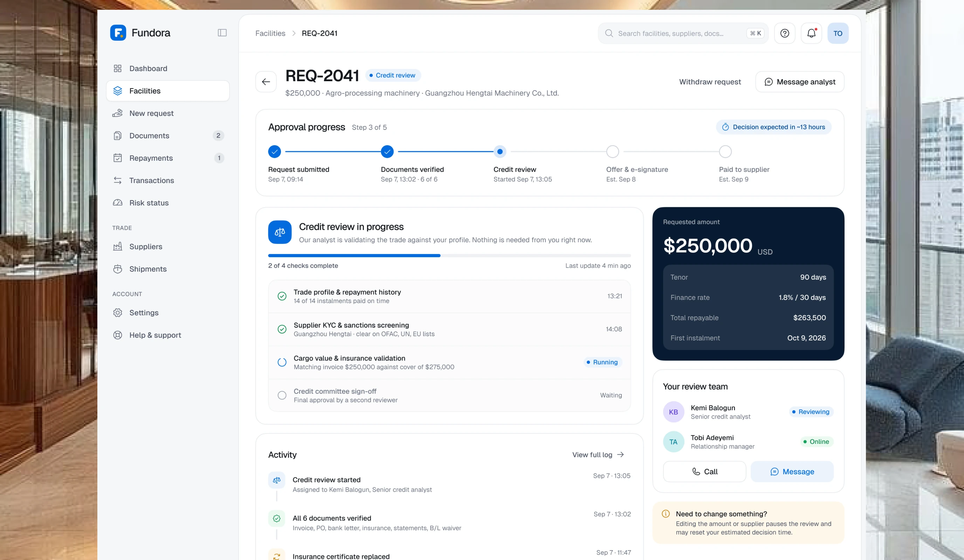Click the Repayments badge showing 1
The width and height of the screenshot is (964, 560).
(219, 158)
